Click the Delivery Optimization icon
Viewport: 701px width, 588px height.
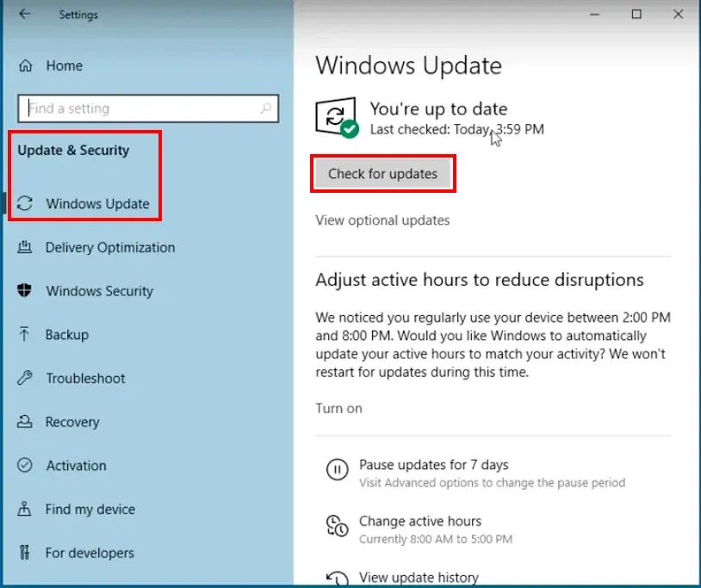[x=25, y=247]
